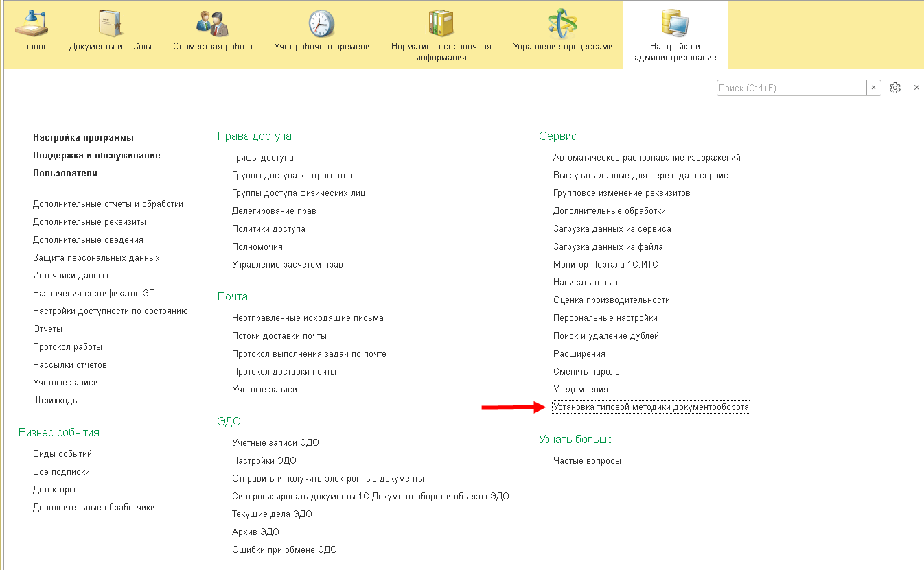The image size is (924, 570).
Task: Open Архив ЭДО
Action: [x=255, y=532]
